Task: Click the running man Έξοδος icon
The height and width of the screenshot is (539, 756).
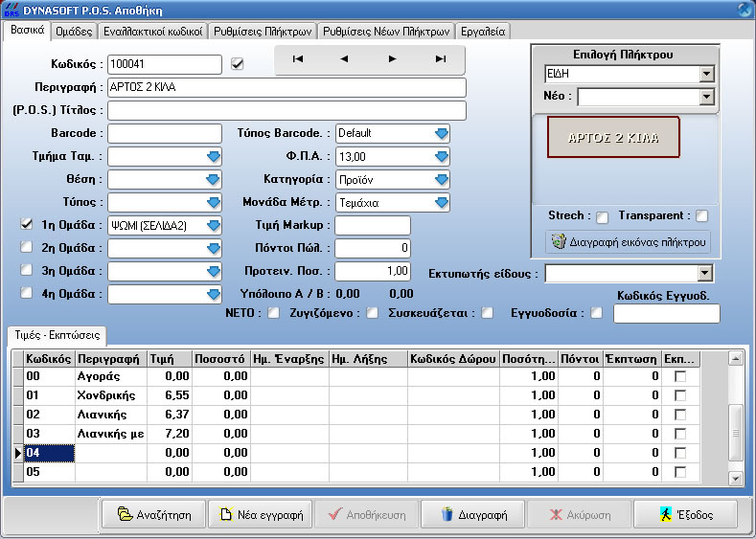Action: (x=666, y=514)
